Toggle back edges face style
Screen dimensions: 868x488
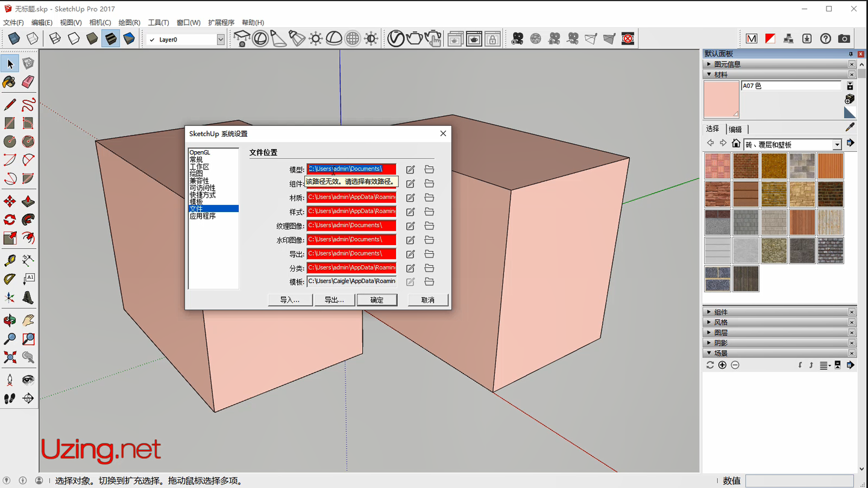pyautogui.click(x=33, y=39)
